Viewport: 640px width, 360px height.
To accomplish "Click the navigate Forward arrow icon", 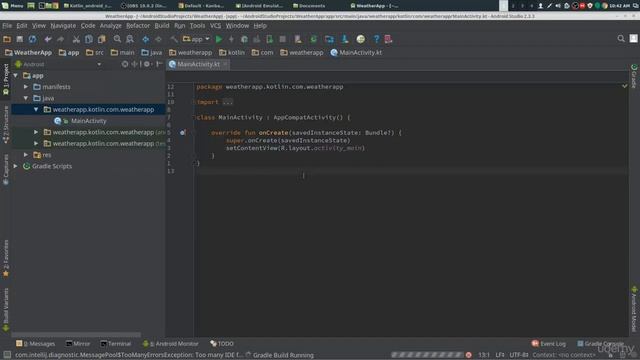I will (158, 39).
